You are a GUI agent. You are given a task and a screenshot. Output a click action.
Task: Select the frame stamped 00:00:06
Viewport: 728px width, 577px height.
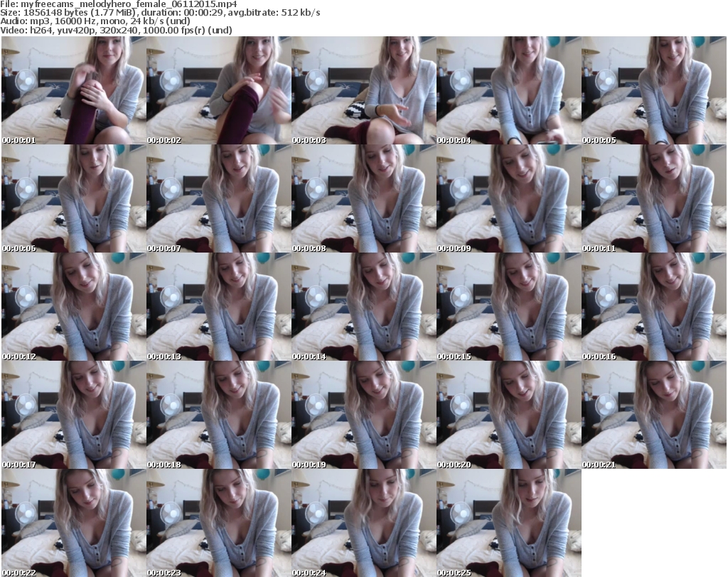[74, 198]
